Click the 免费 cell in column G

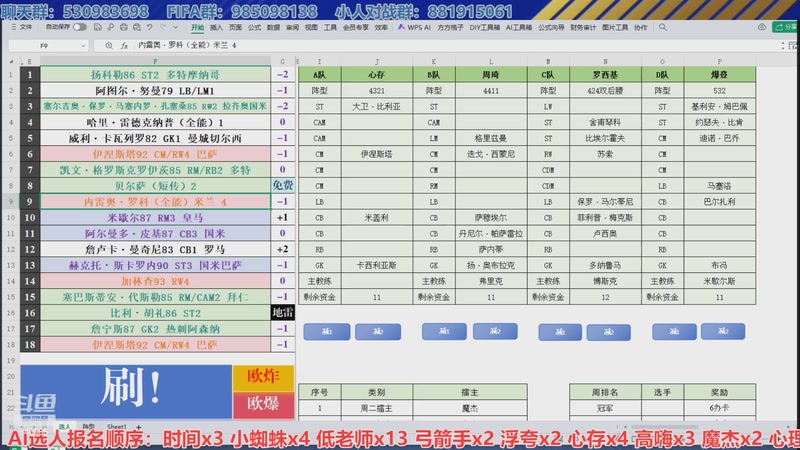pos(283,186)
